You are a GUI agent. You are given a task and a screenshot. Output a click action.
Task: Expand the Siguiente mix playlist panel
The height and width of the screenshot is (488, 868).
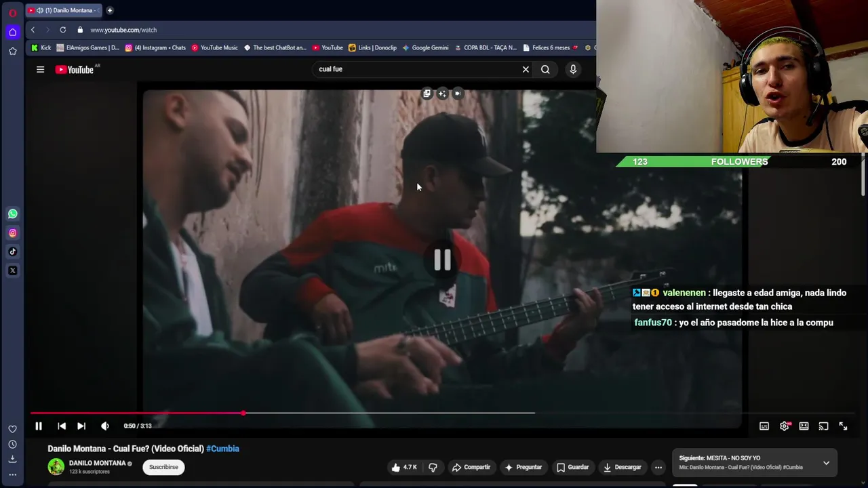tap(826, 463)
